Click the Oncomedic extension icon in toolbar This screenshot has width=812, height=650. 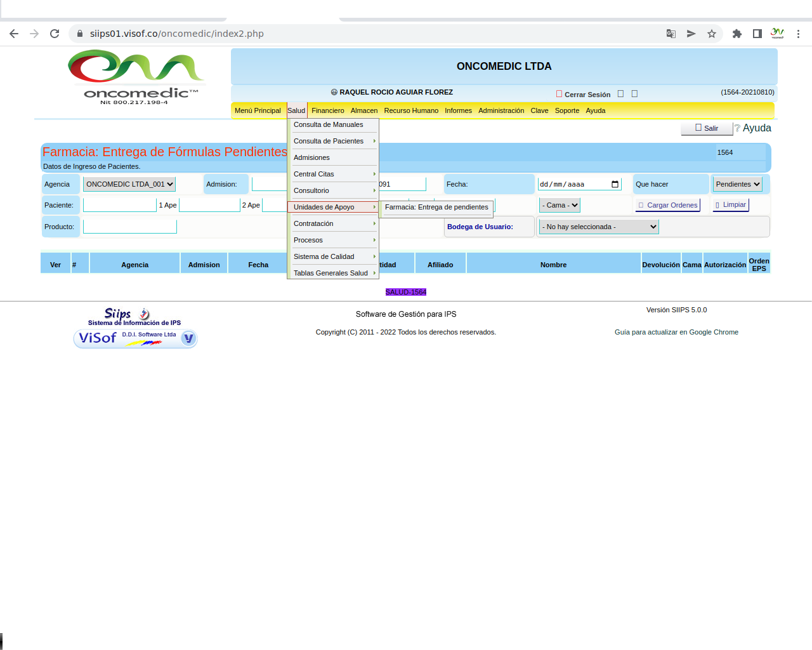(777, 34)
